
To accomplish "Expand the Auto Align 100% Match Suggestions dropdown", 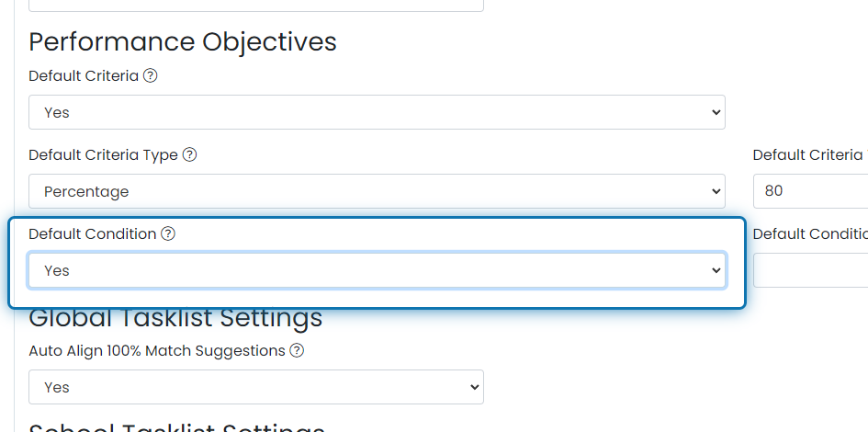I will tap(255, 387).
